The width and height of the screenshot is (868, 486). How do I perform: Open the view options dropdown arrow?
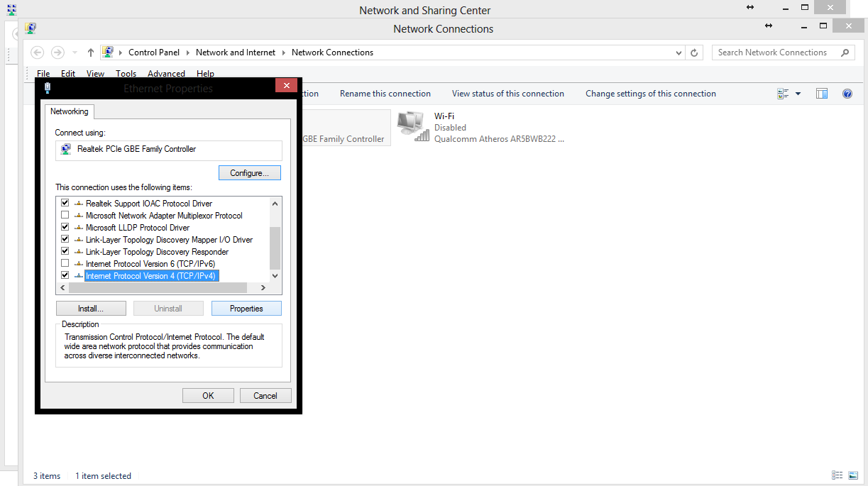pyautogui.click(x=798, y=94)
